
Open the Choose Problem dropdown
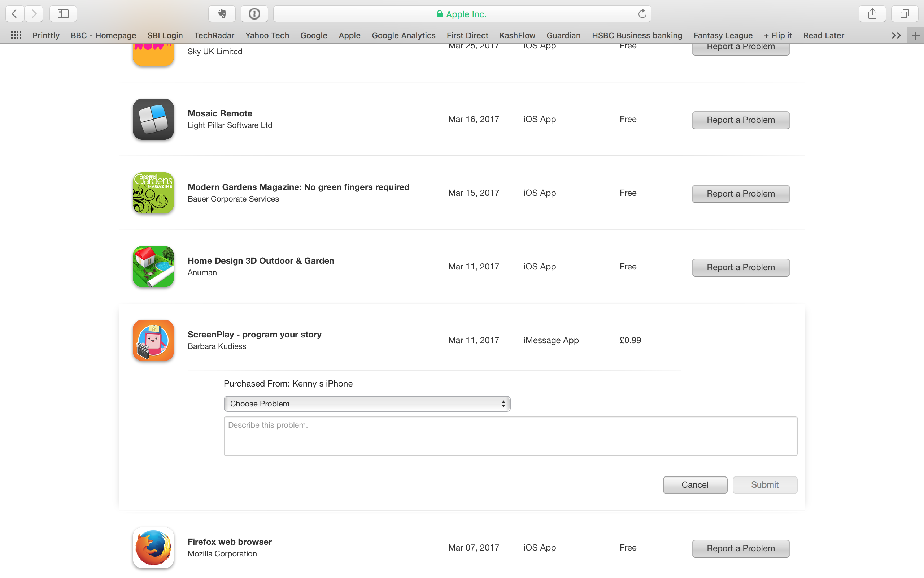(367, 404)
